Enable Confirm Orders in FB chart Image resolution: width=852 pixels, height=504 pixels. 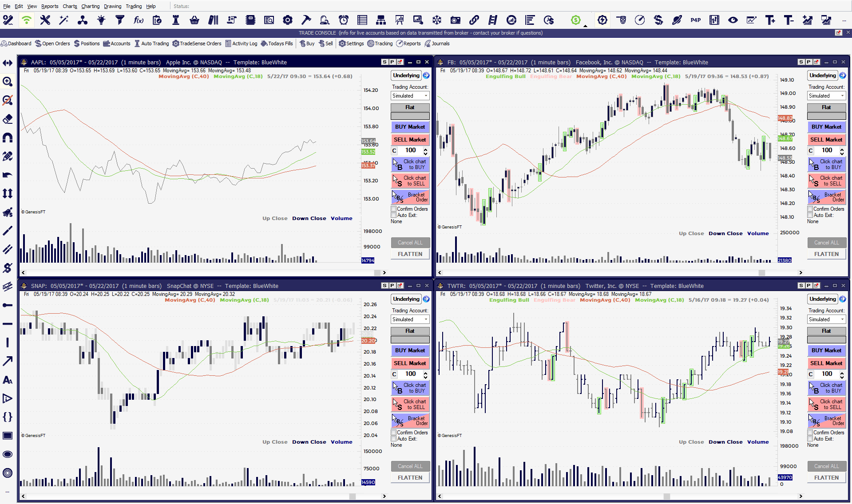pos(810,209)
